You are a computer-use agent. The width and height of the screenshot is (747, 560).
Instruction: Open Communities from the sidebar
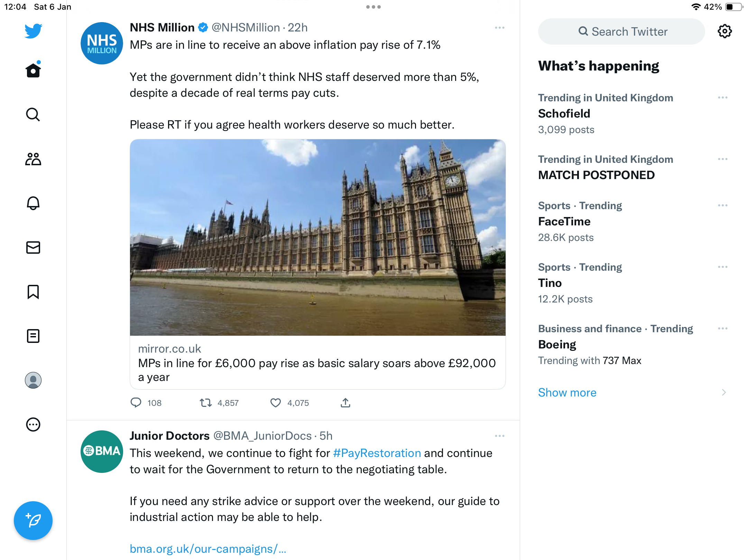33,159
